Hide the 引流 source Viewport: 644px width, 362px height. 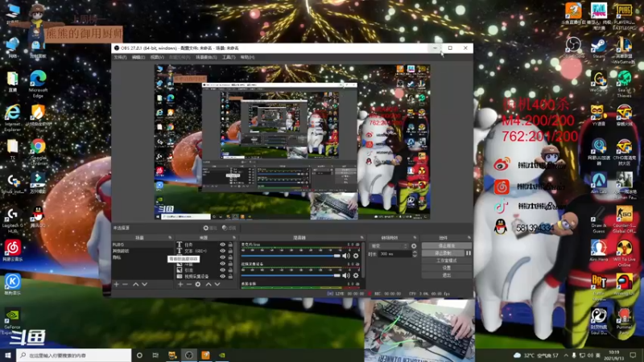[x=223, y=270]
